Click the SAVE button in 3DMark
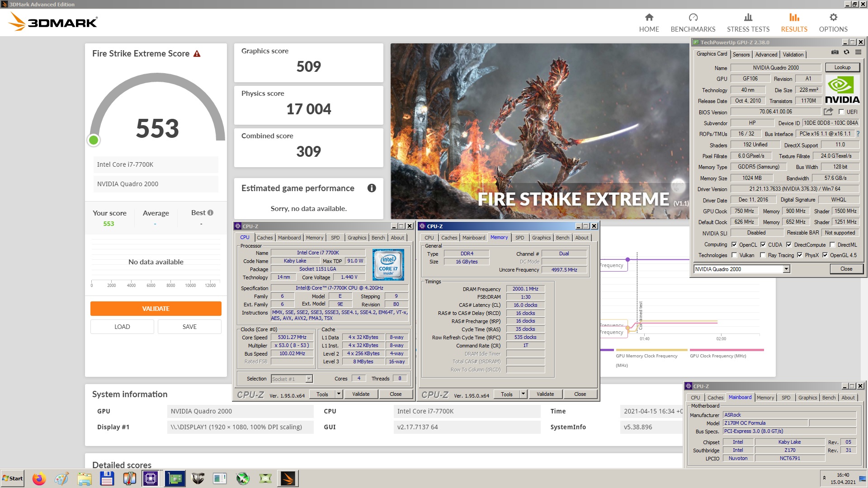Screen dimensions: 868x488 tap(189, 327)
